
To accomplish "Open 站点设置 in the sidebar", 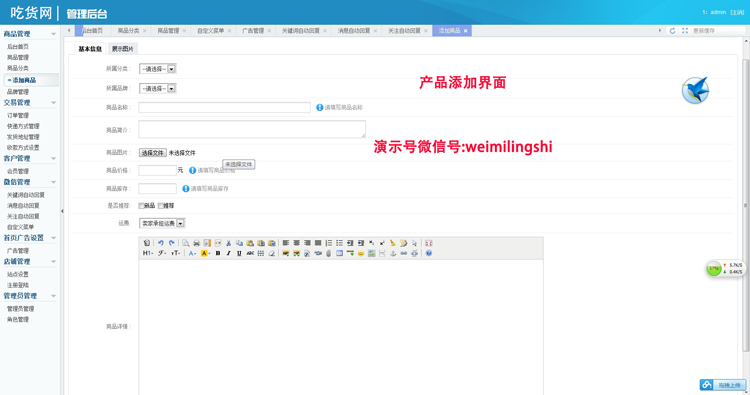I will click(18, 274).
